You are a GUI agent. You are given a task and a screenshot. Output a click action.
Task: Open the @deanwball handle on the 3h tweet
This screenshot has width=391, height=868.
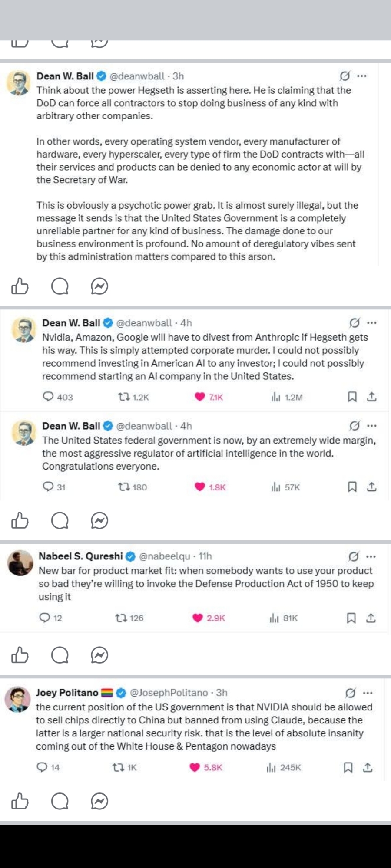point(137,76)
